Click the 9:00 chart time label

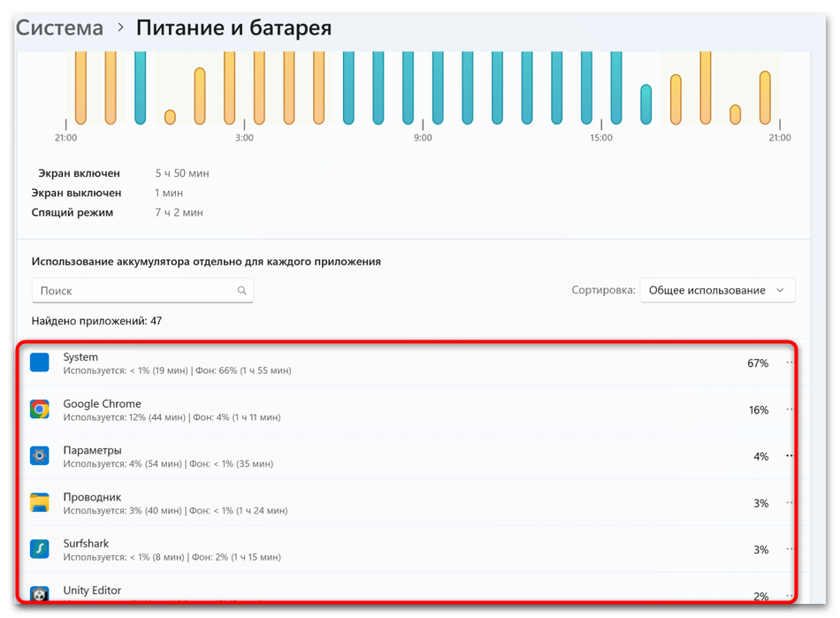pyautogui.click(x=423, y=138)
